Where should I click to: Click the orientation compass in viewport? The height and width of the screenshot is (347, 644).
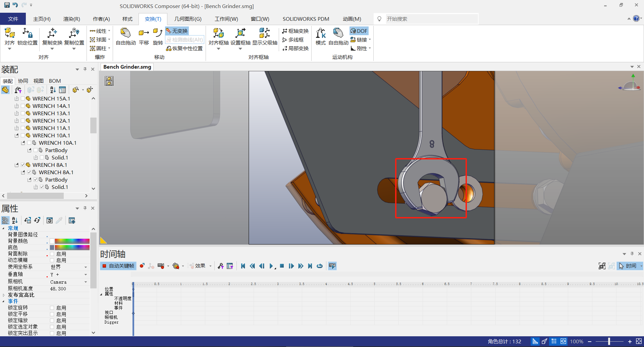[630, 83]
